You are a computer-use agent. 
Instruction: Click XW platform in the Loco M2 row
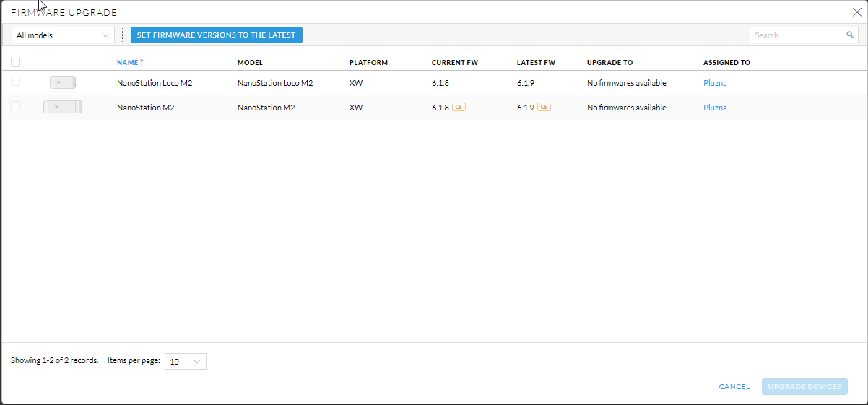pyautogui.click(x=356, y=83)
